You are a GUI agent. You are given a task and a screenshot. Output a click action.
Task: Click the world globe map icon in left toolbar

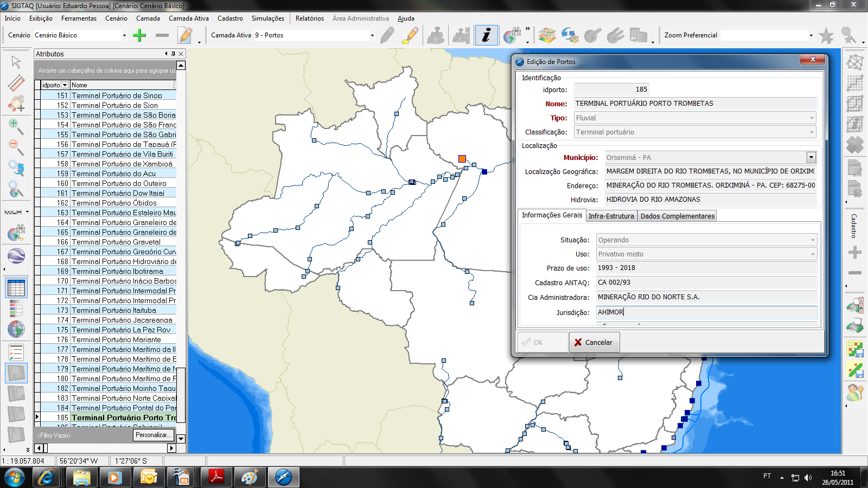(x=16, y=329)
